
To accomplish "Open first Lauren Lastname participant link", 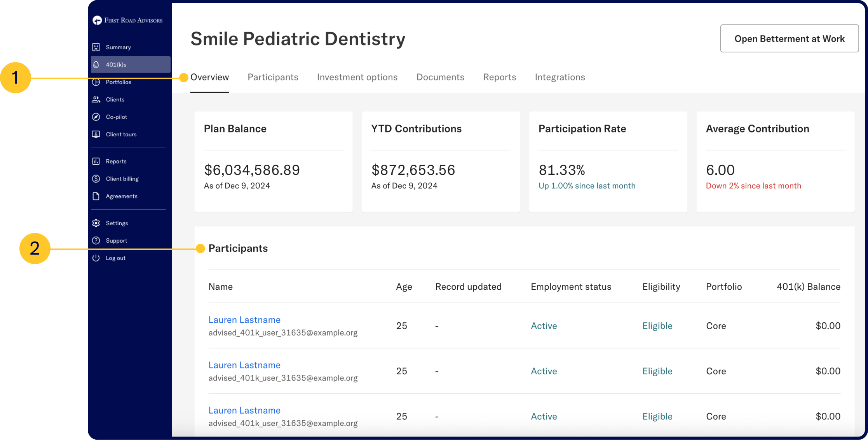I will coord(244,320).
